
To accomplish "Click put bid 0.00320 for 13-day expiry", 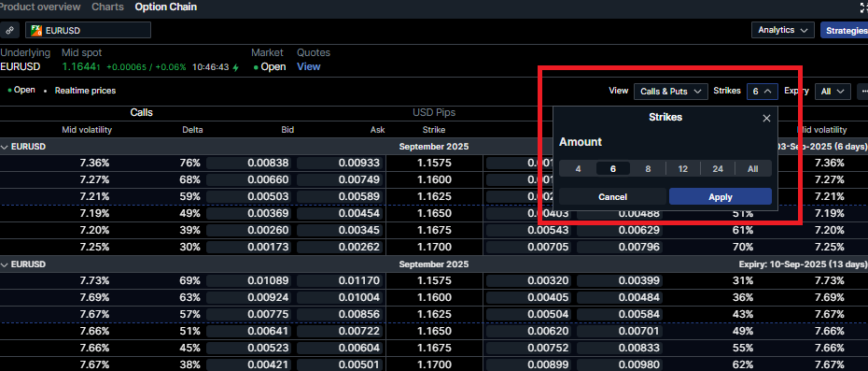I will point(528,280).
